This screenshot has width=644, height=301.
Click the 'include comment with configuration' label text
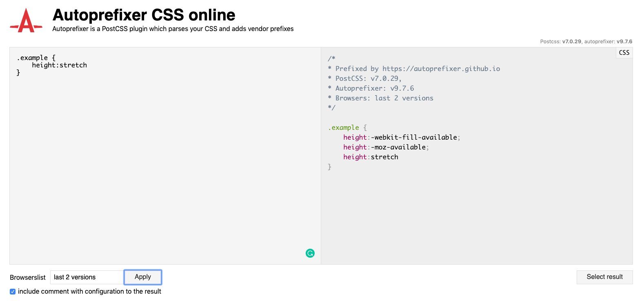[89, 292]
